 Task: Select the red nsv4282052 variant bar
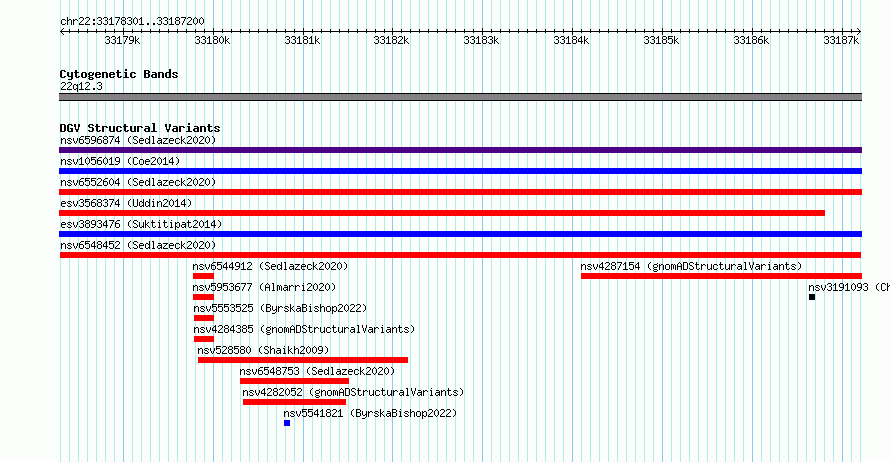pos(295,402)
